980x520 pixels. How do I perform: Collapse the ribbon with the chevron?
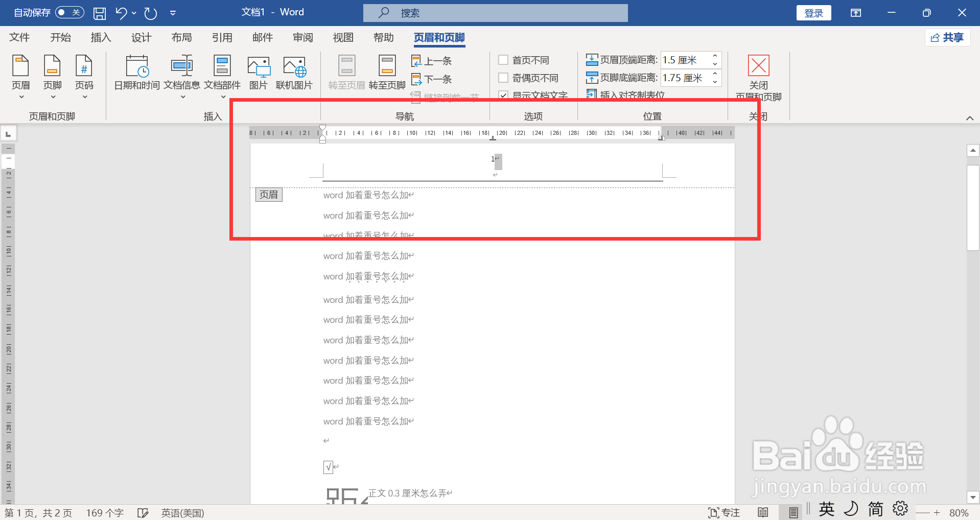[x=969, y=118]
